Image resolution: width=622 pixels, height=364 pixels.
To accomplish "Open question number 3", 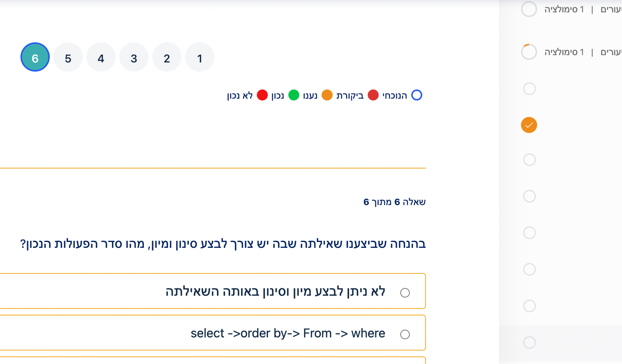I will pos(134,57).
